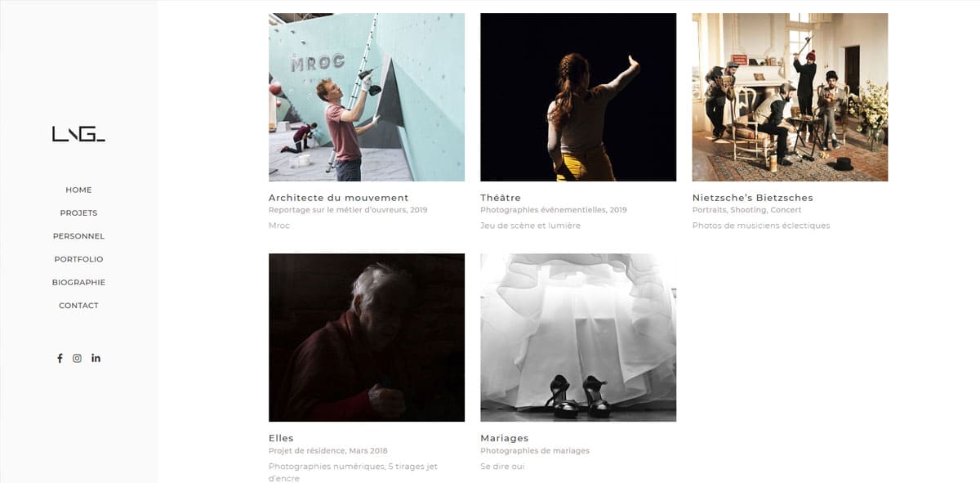Viewport: 980px width, 483px height.
Task: View the Elles dark portrait image
Action: click(367, 338)
